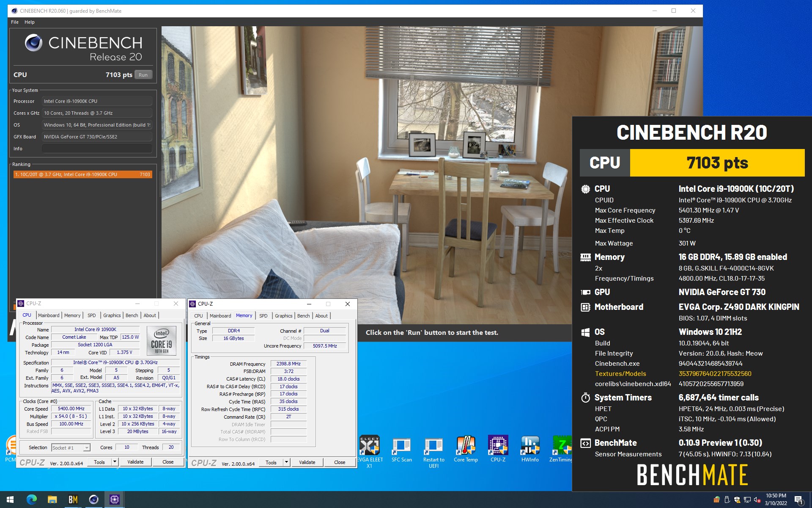Open EVGA ELEET X1 desktop shortcut

370,452
